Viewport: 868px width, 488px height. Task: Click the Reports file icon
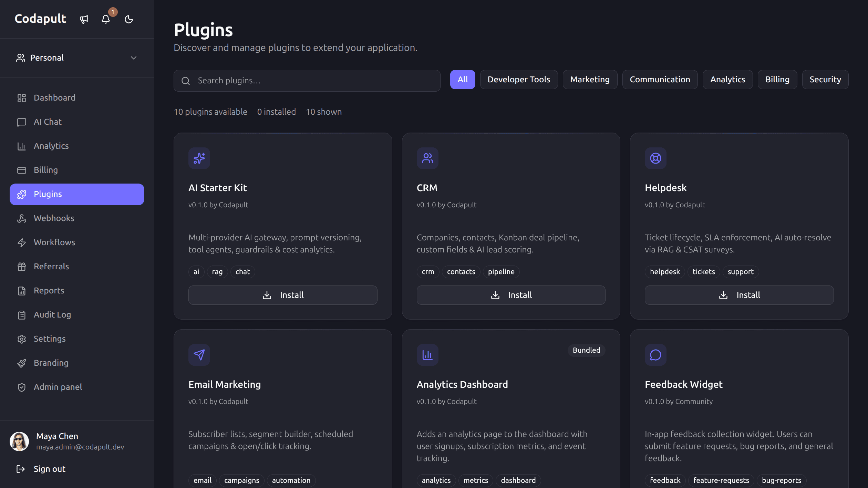point(22,291)
